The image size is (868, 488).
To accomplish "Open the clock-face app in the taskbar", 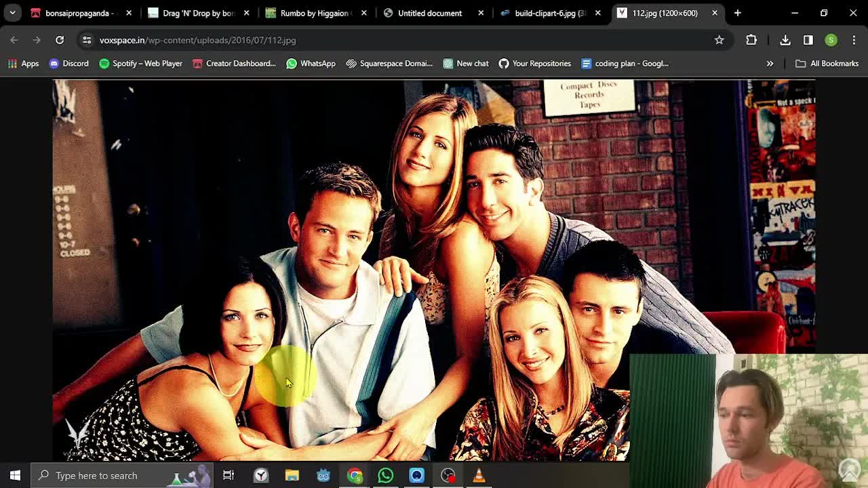I will [261, 475].
